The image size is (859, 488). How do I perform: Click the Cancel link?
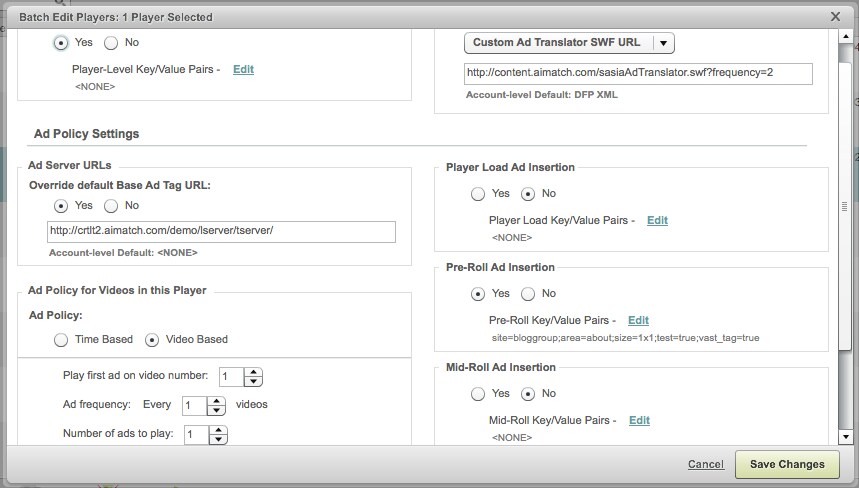click(x=705, y=464)
